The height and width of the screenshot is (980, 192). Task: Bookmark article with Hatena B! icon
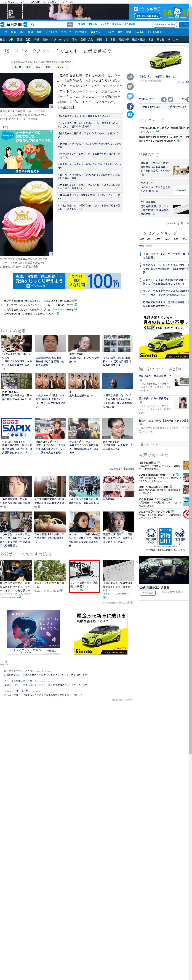(x=130, y=115)
